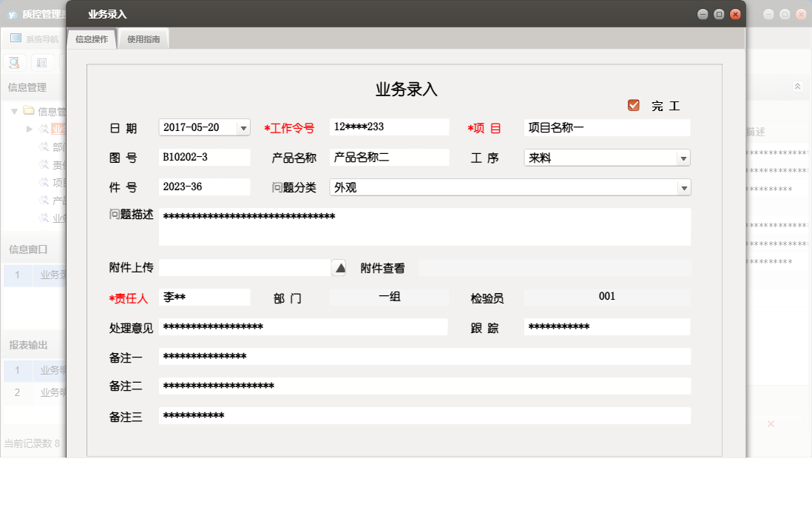This screenshot has height=507, width=812.
Task: Click the 质控管理系统 application logo icon
Action: point(13,14)
